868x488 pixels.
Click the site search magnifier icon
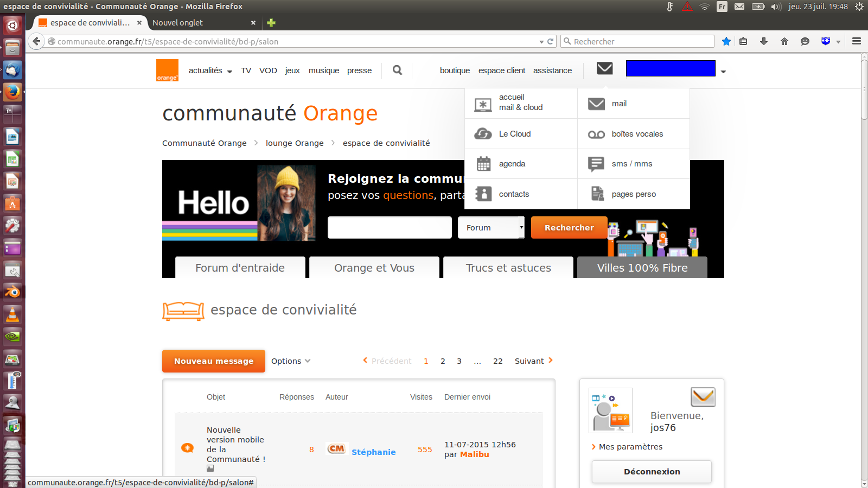pyautogui.click(x=397, y=70)
